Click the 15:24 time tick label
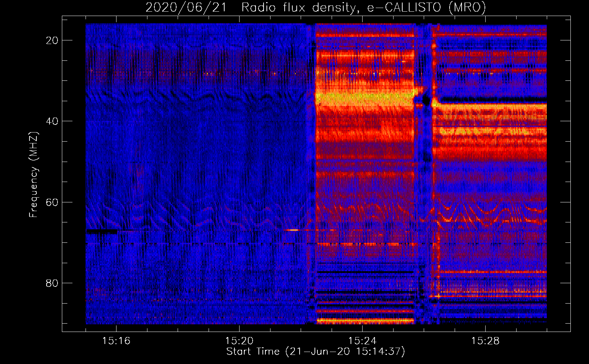 [363, 341]
